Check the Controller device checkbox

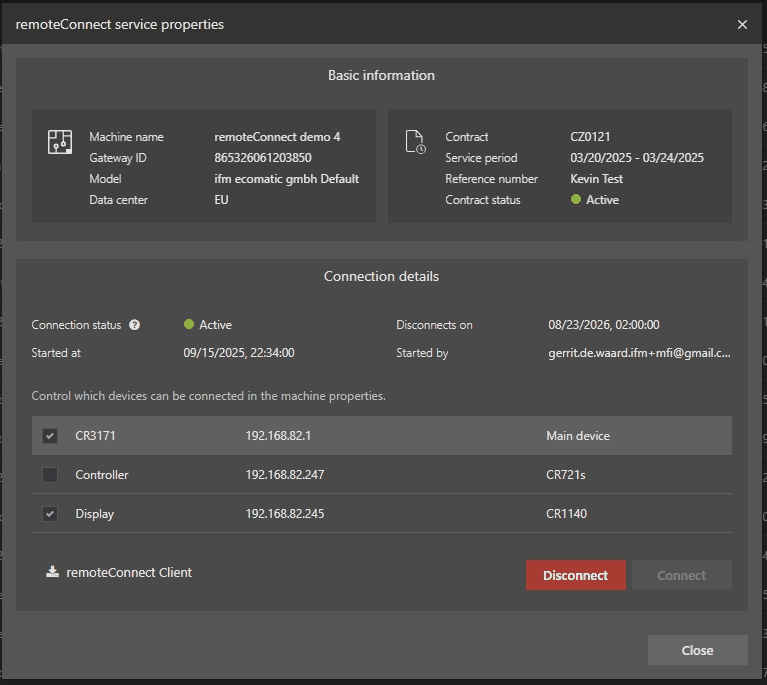pyautogui.click(x=50, y=475)
